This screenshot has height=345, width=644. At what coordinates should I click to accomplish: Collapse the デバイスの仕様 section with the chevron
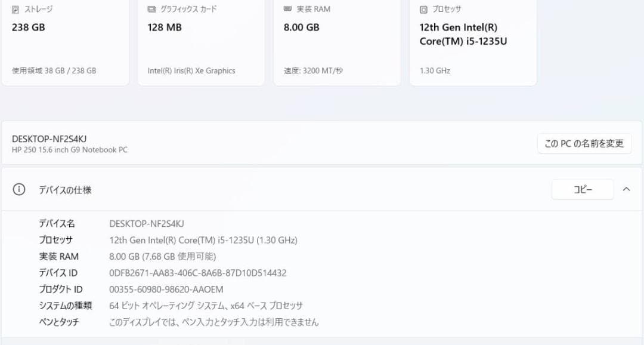(626, 189)
